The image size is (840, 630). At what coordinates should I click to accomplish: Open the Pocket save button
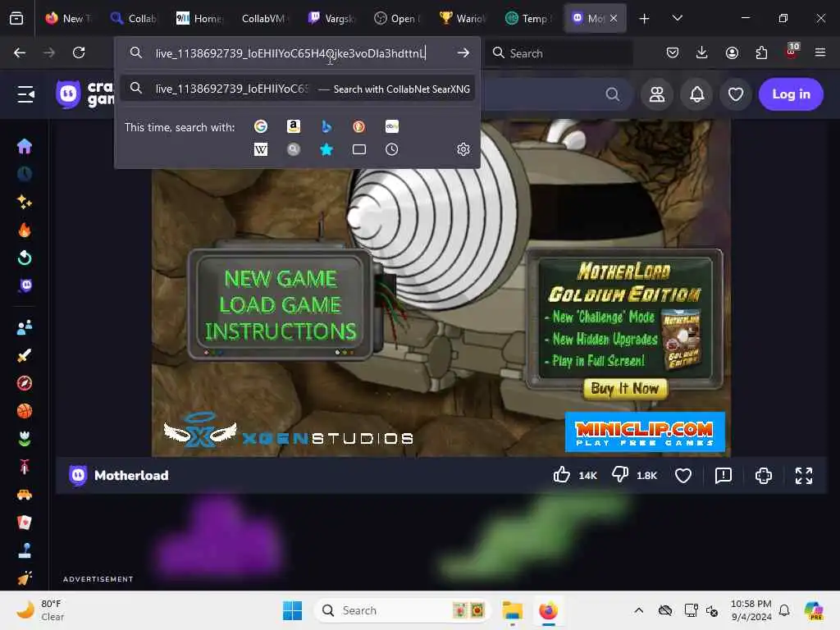pyautogui.click(x=673, y=52)
